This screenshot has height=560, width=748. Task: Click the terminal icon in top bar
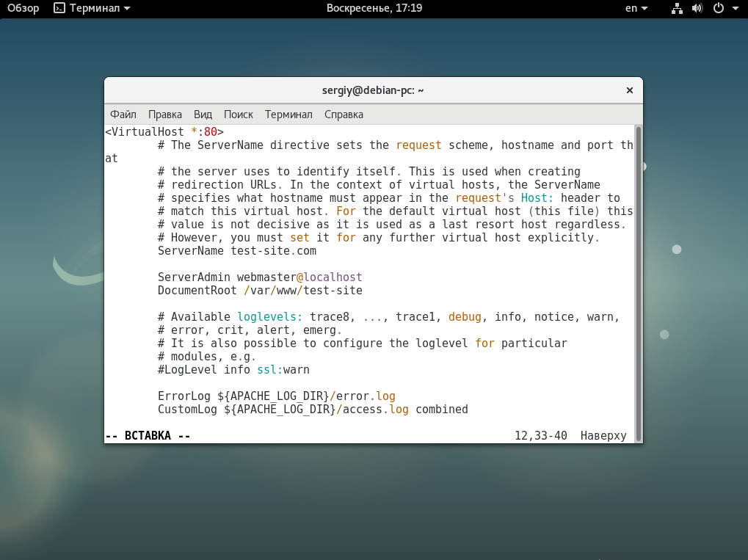click(x=59, y=8)
